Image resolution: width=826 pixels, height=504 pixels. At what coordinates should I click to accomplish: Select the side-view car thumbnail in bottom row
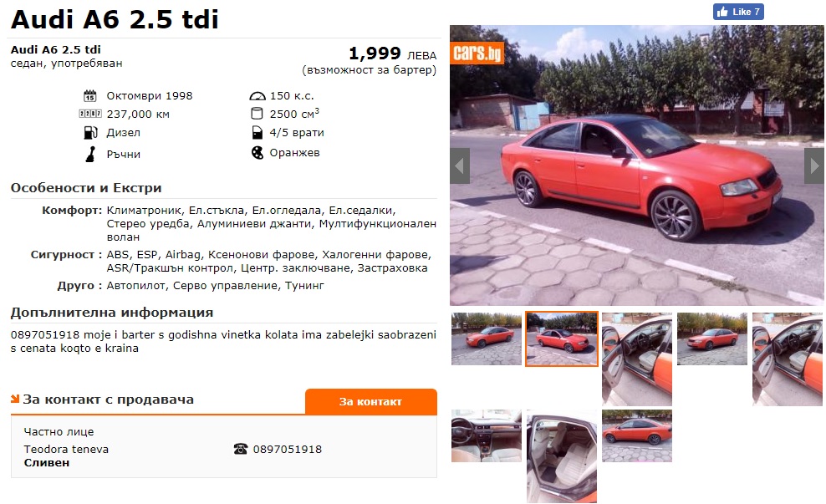coord(637,436)
